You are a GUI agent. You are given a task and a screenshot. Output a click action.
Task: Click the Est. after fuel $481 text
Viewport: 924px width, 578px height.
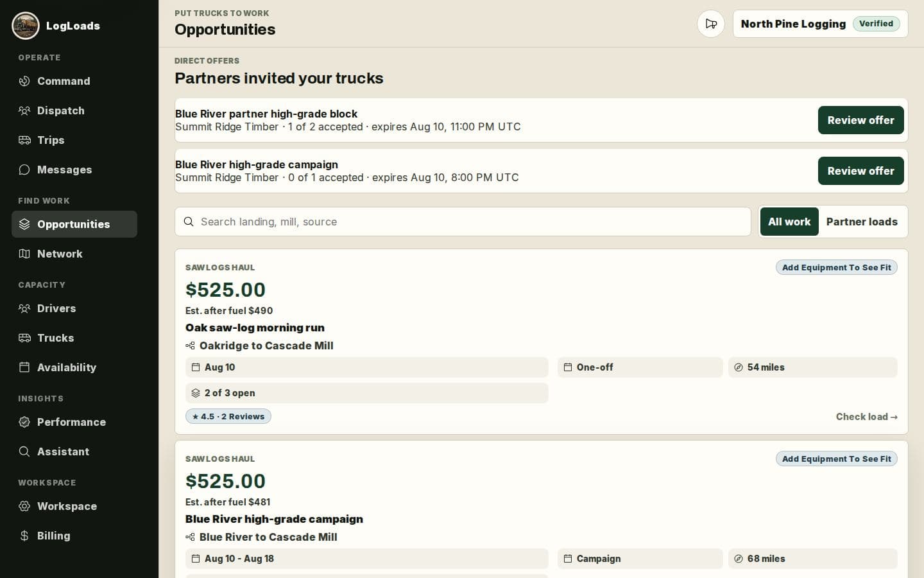pyautogui.click(x=228, y=502)
